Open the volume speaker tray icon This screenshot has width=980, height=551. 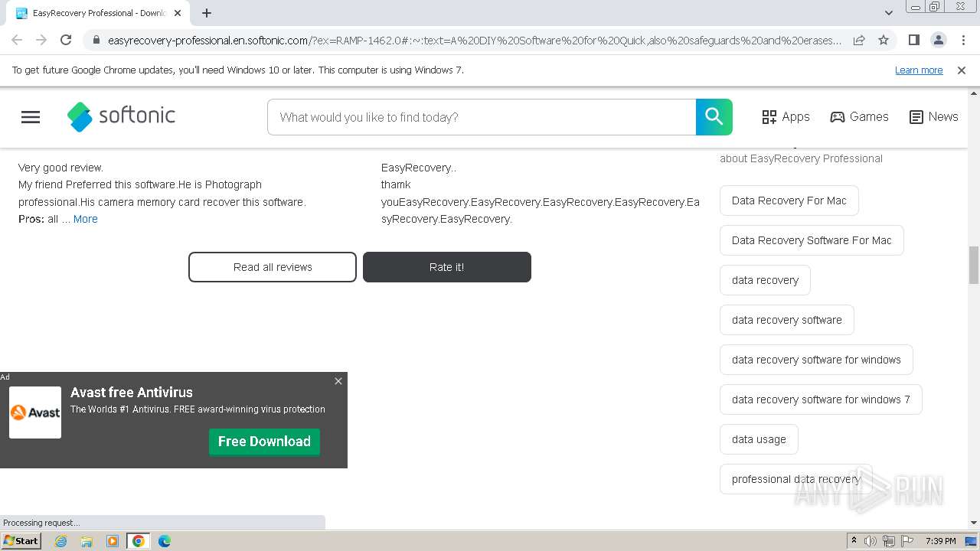click(x=871, y=541)
